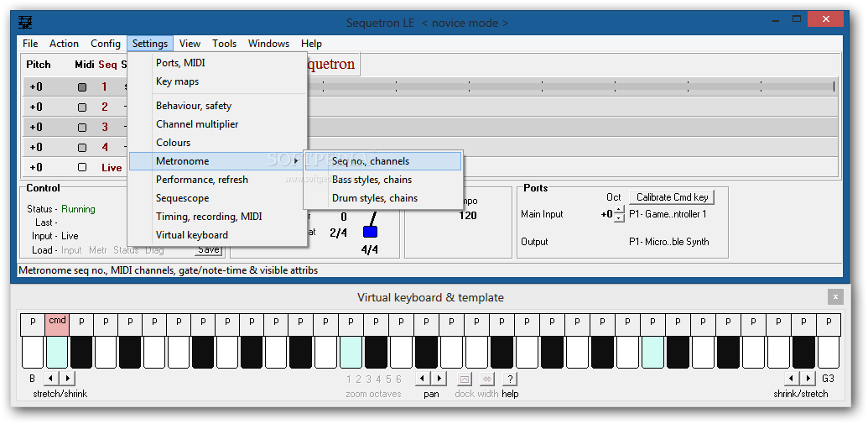Select Channel multiplier entry

(218, 124)
